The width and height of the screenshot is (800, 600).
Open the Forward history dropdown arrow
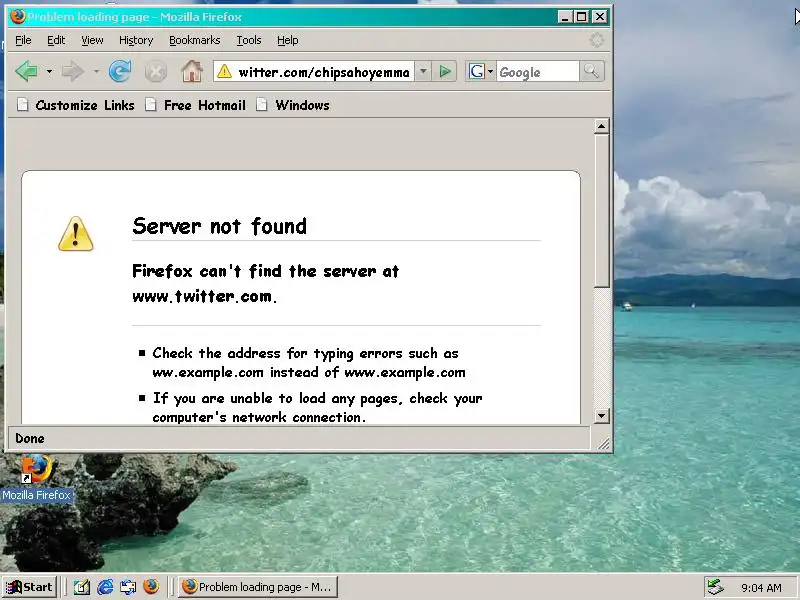(96, 71)
